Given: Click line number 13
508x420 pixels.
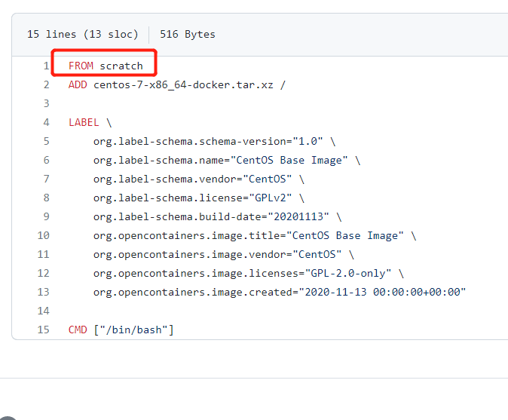Looking at the screenshot, I should 44,292.
